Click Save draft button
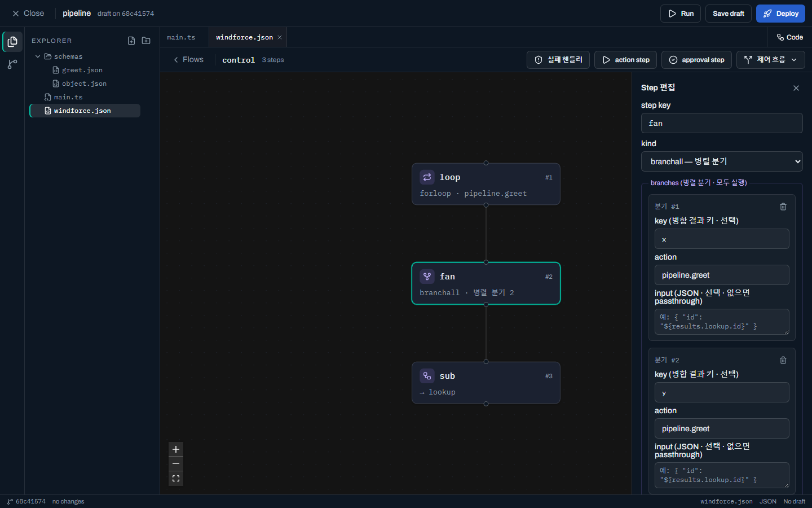This screenshot has width=812, height=508. [729, 14]
